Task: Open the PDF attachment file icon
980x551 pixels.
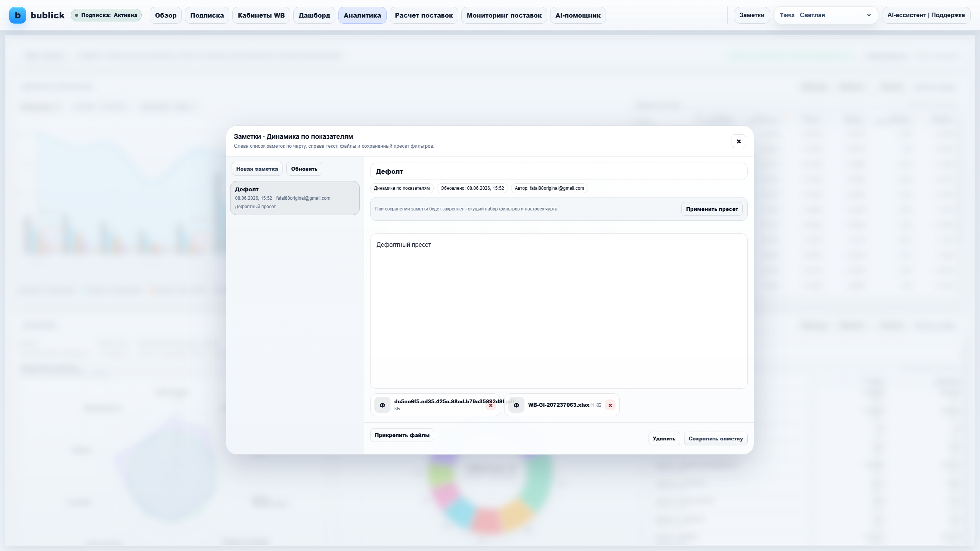Action: [382, 405]
